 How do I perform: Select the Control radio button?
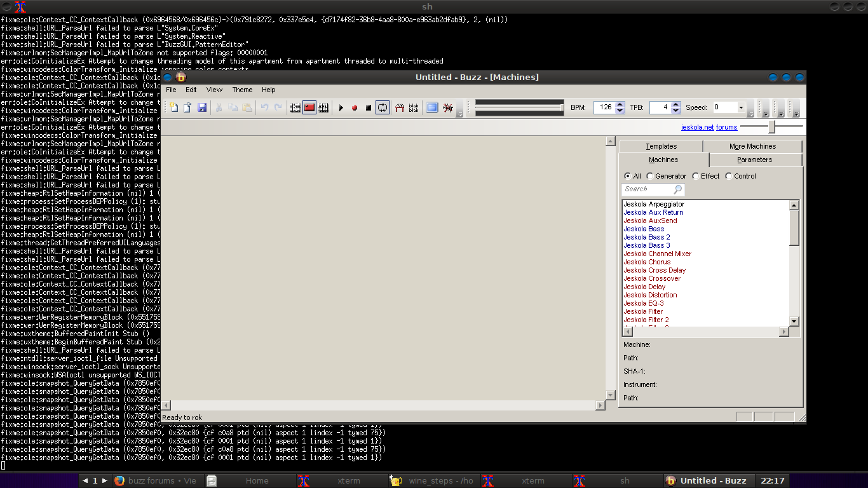(729, 176)
